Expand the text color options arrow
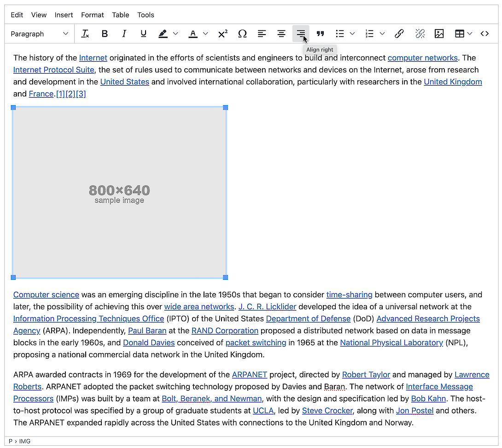 coord(205,34)
